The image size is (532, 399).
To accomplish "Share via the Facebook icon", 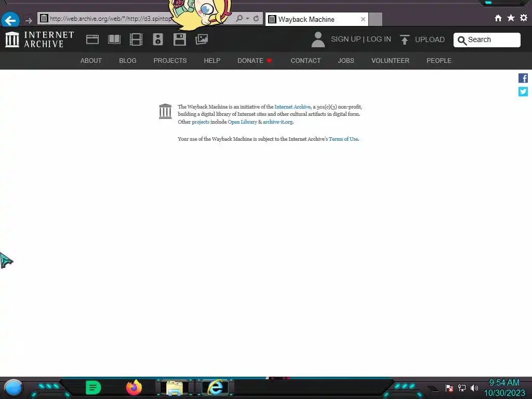I will pos(523,78).
